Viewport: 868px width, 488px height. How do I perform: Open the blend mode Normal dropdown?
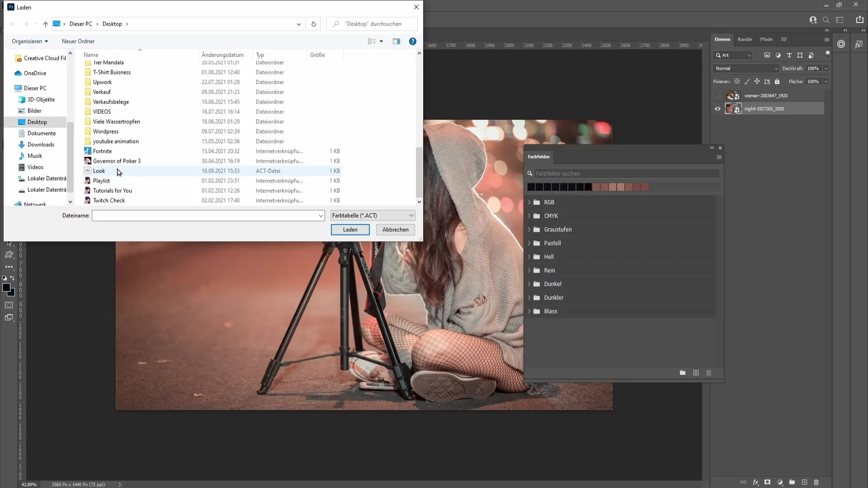pyautogui.click(x=746, y=68)
